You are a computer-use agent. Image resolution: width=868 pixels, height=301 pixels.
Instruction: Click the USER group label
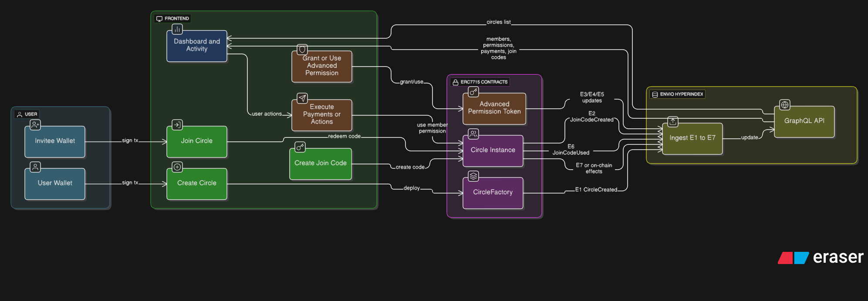[x=27, y=114]
